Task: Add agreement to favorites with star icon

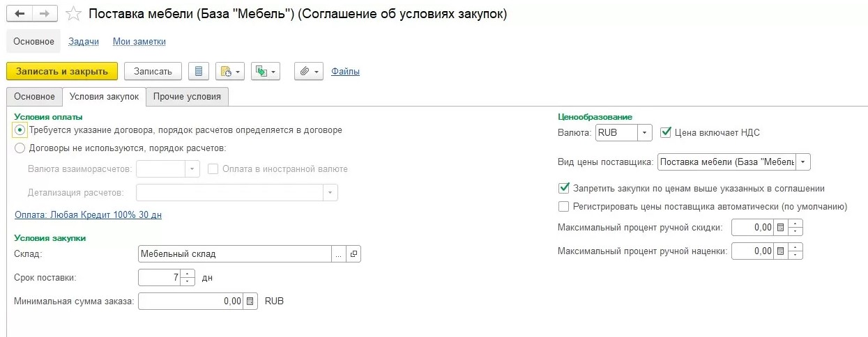Action: point(74,14)
